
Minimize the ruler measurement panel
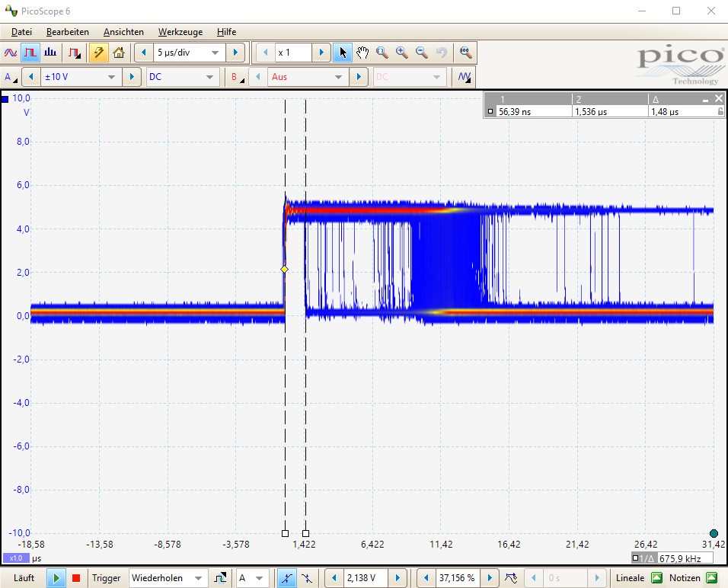(706, 99)
